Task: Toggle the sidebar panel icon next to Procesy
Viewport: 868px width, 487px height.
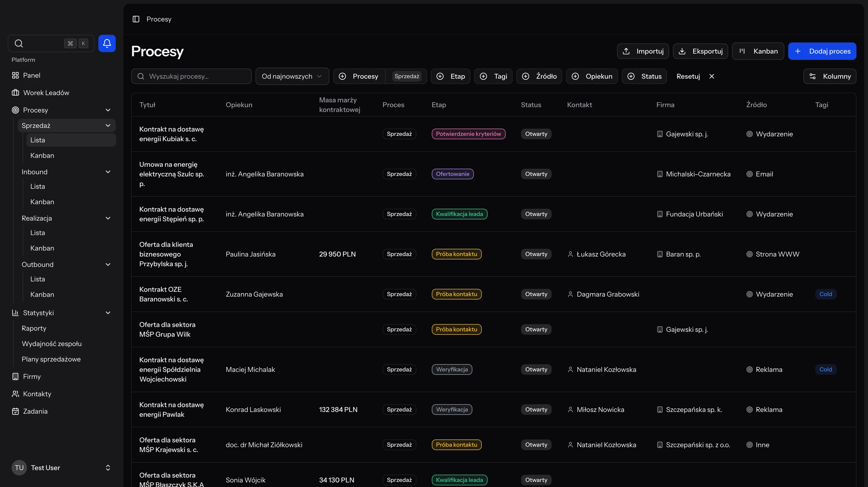Action: 136,19
